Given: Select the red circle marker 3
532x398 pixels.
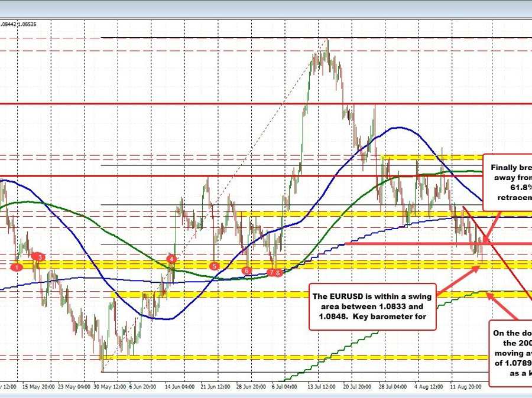Looking at the screenshot, I should [x=40, y=257].
